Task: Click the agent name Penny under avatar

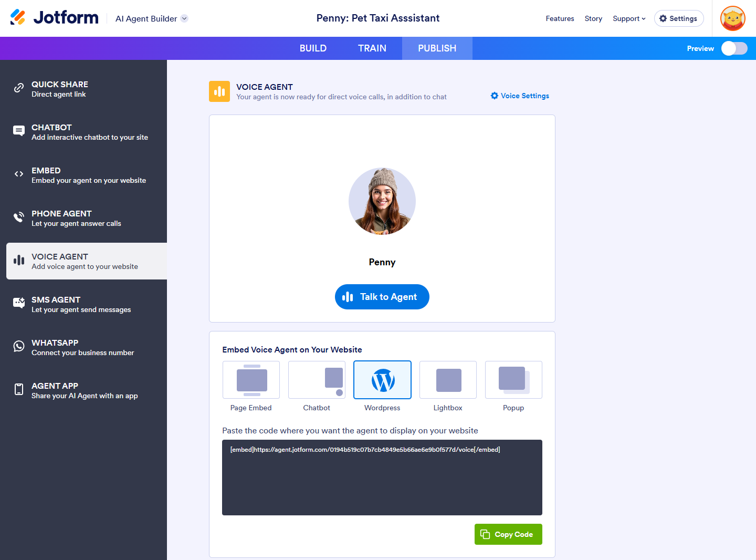Action: [382, 262]
